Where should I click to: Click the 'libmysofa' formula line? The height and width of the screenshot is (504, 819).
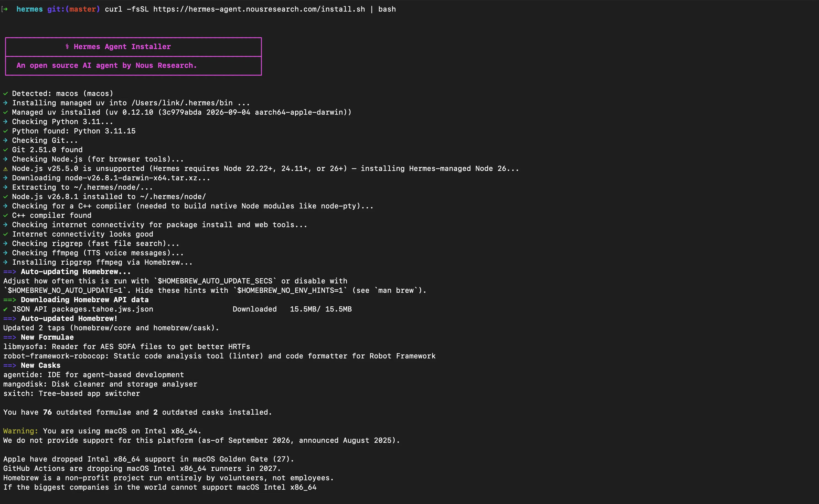tap(127, 347)
